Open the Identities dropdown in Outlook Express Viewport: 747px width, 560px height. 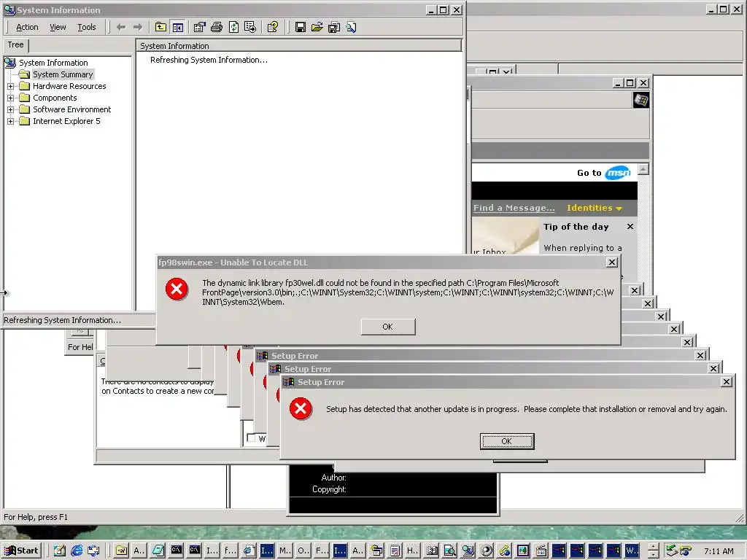click(x=595, y=208)
